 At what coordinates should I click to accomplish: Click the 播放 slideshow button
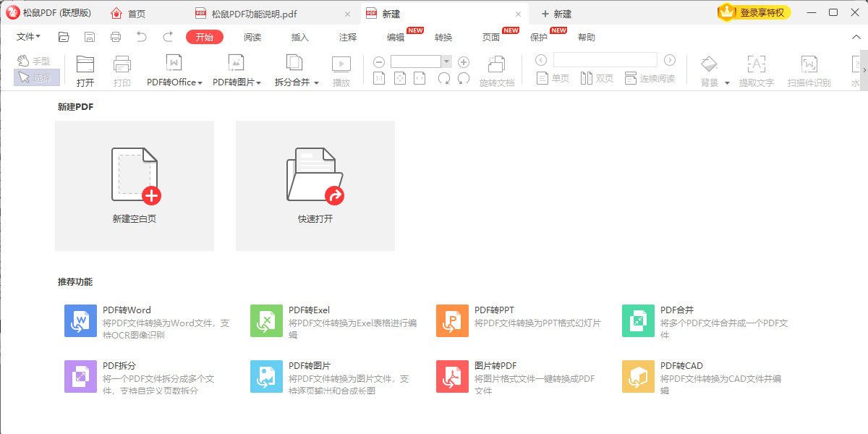coord(341,71)
